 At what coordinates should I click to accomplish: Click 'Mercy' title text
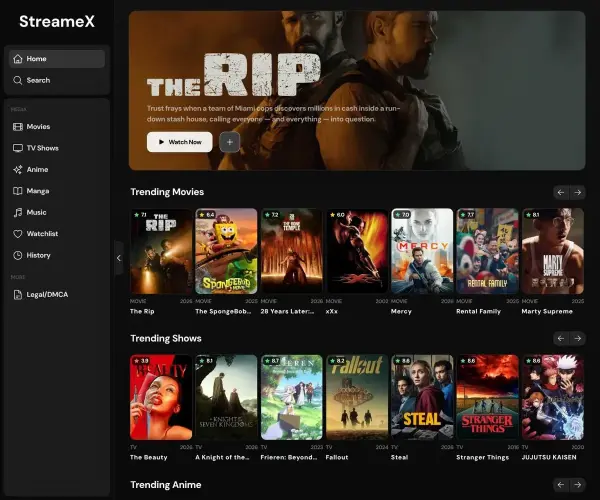click(x=401, y=311)
